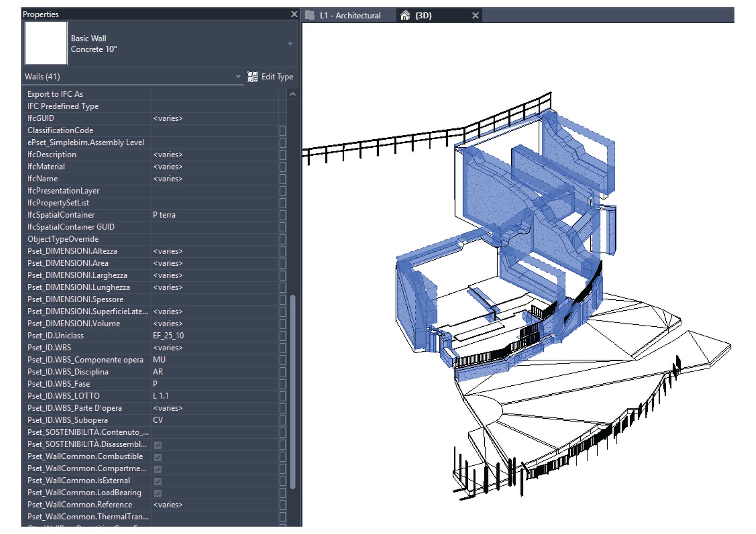Screen dimensions: 756x534
Task: Click associate button beside Pset_ID.WBS_LOTTO
Action: pyautogui.click(x=283, y=396)
